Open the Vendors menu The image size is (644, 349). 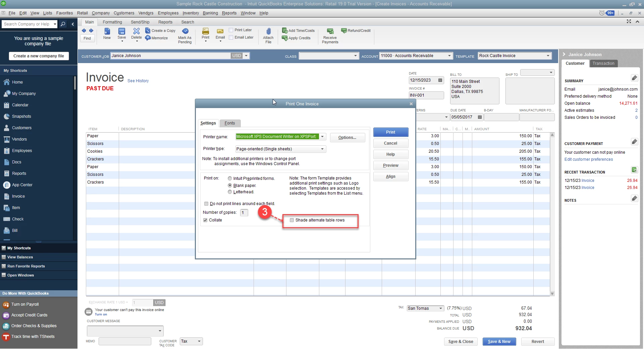[146, 13]
